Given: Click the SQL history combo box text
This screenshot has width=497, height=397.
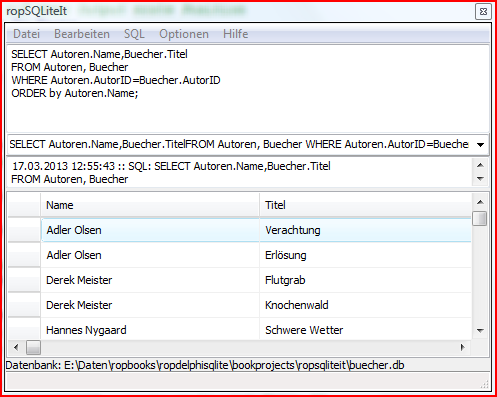Looking at the screenshot, I should (x=239, y=144).
